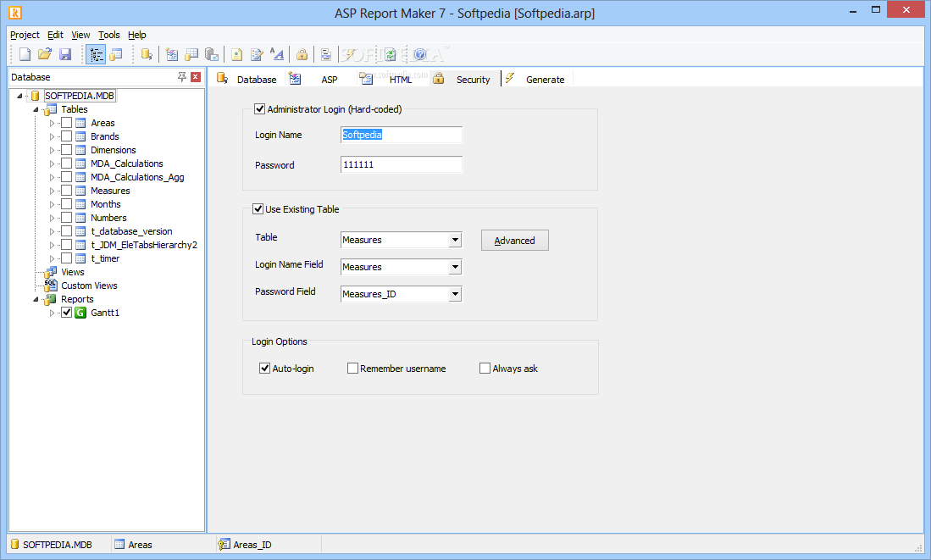Uncheck the Gantt1 report checkbox

click(x=66, y=313)
